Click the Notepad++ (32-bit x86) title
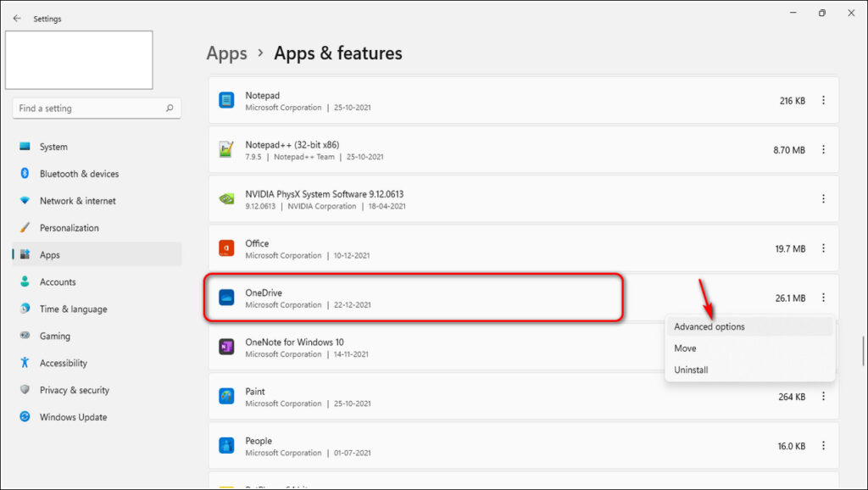 (x=292, y=144)
